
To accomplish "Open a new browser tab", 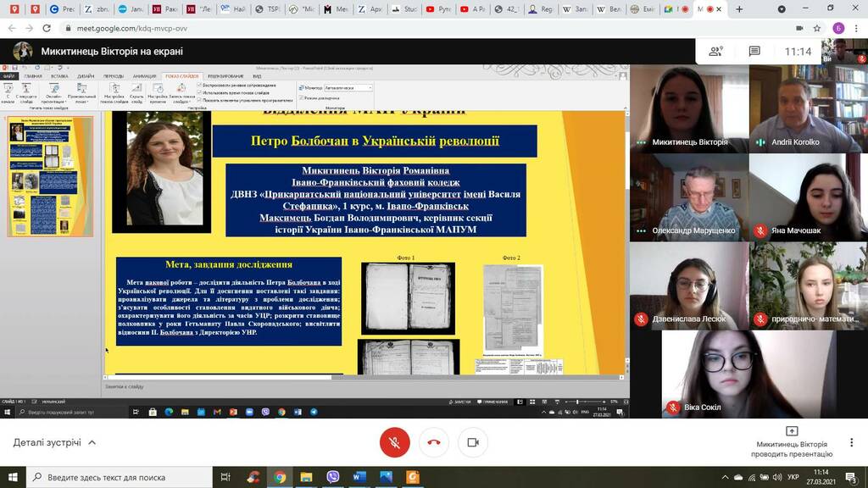I will [x=739, y=9].
